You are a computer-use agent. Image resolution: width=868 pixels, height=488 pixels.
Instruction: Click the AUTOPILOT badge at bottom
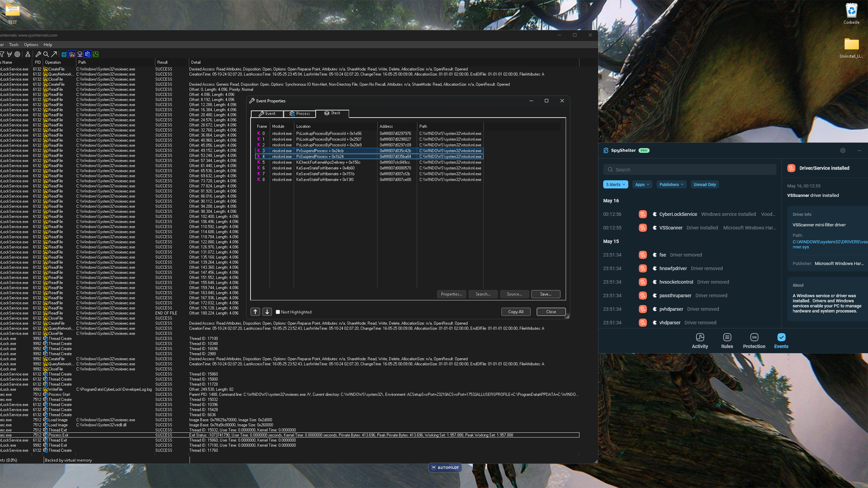tap(445, 468)
